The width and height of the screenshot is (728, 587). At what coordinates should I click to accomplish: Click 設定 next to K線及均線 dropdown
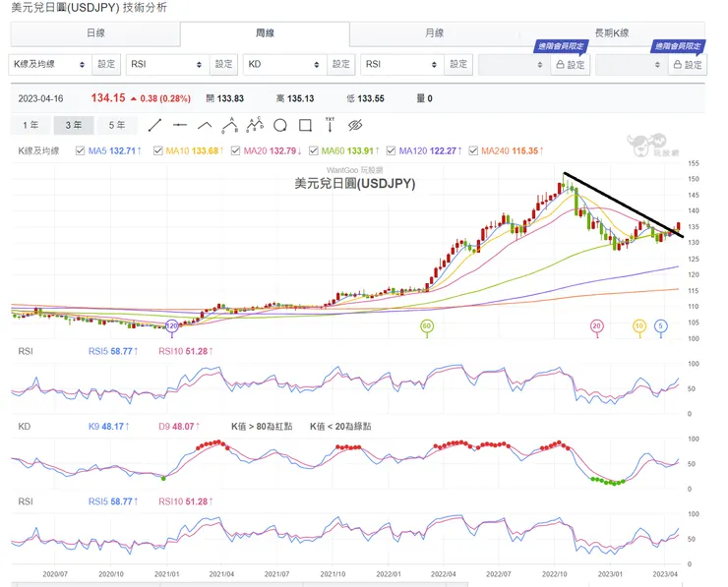click(x=106, y=65)
